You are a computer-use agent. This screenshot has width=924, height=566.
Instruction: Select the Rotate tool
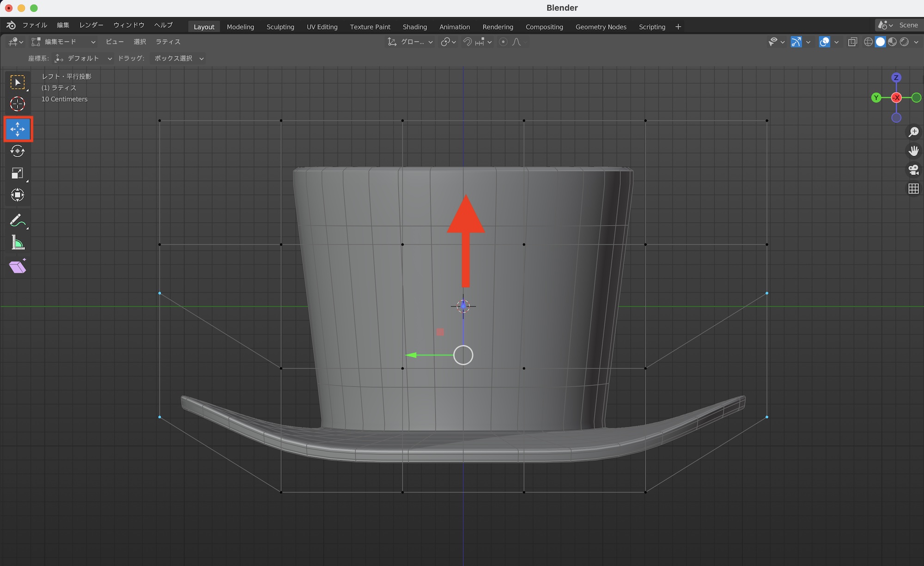(x=18, y=151)
